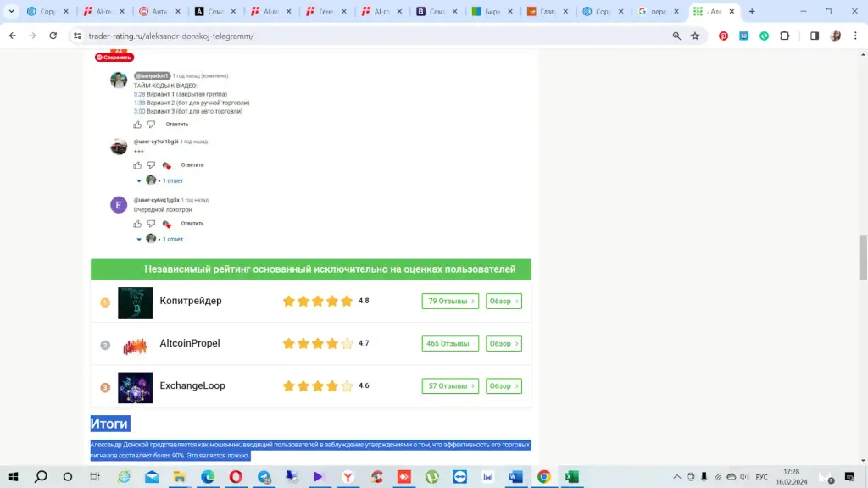
Task: Jump to timecode 0:28 Вариант 1
Action: (x=139, y=94)
